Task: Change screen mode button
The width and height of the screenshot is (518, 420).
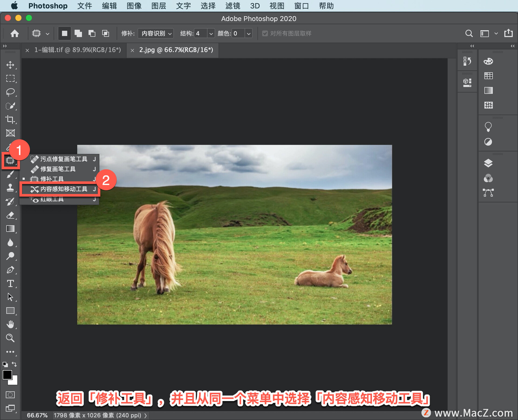Action: (10, 408)
